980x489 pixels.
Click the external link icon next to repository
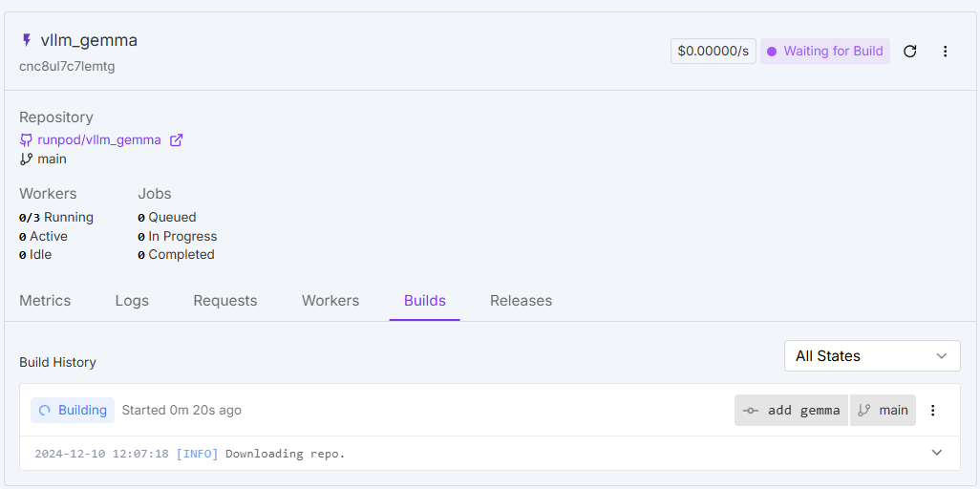[176, 139]
